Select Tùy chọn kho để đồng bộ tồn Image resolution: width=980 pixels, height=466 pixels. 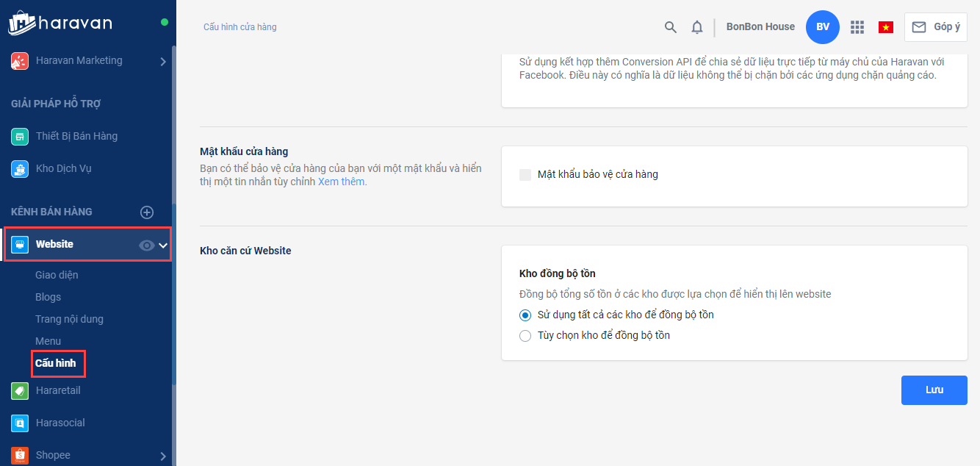click(x=525, y=336)
